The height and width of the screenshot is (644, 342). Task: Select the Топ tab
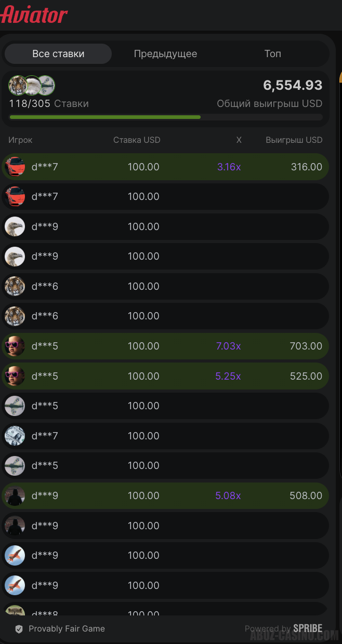pos(272,53)
